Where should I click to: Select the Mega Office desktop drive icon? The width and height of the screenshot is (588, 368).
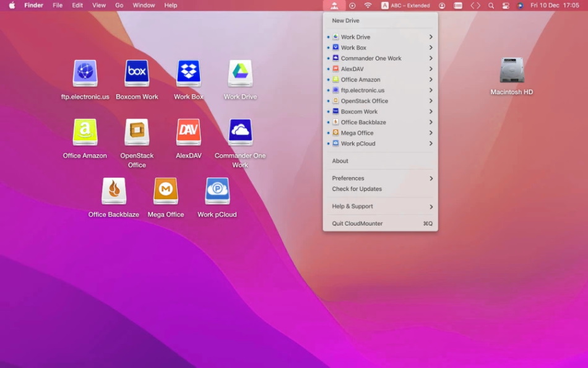pyautogui.click(x=166, y=191)
